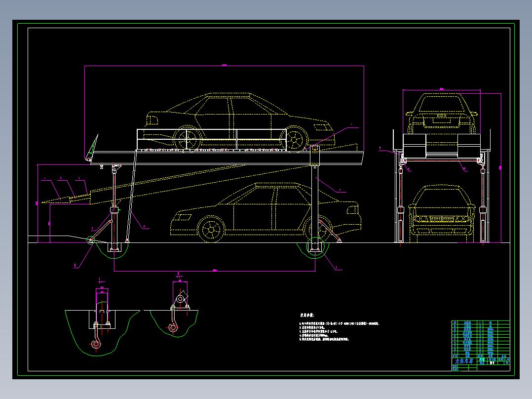Viewport: 532px width, 399px height.
Task: Select the pointed flap at platform's left tip
Action: coord(91,147)
